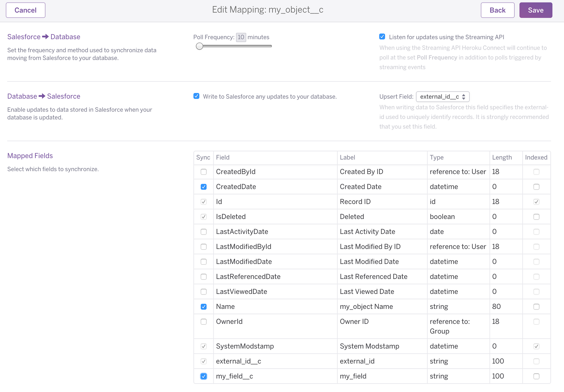The width and height of the screenshot is (564, 392).
Task: Enable sync for LastActivityDate field
Action: tap(204, 232)
